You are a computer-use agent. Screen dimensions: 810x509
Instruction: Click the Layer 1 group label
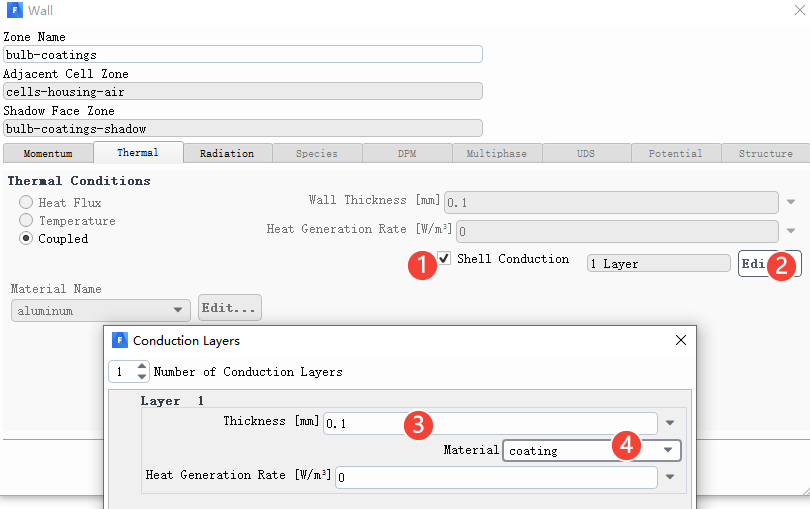coord(172,401)
